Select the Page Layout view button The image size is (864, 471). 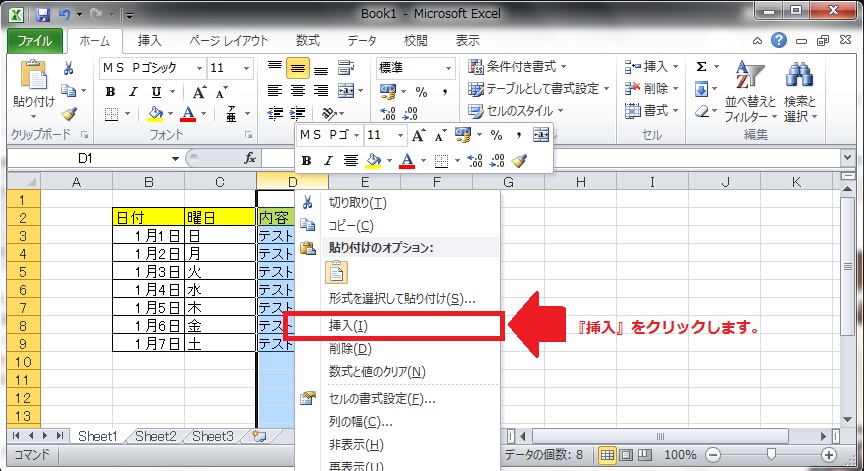(627, 455)
